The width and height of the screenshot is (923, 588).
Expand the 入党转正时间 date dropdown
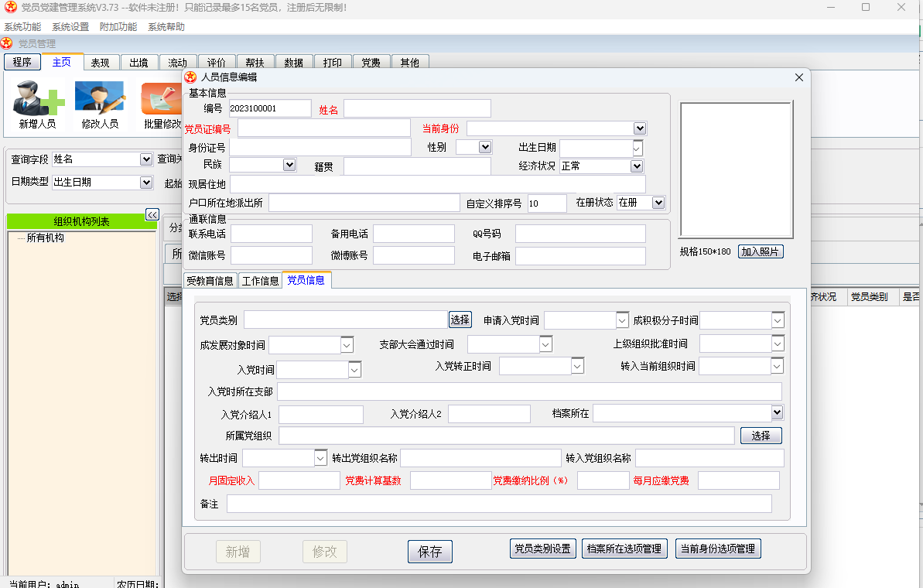[x=577, y=366]
